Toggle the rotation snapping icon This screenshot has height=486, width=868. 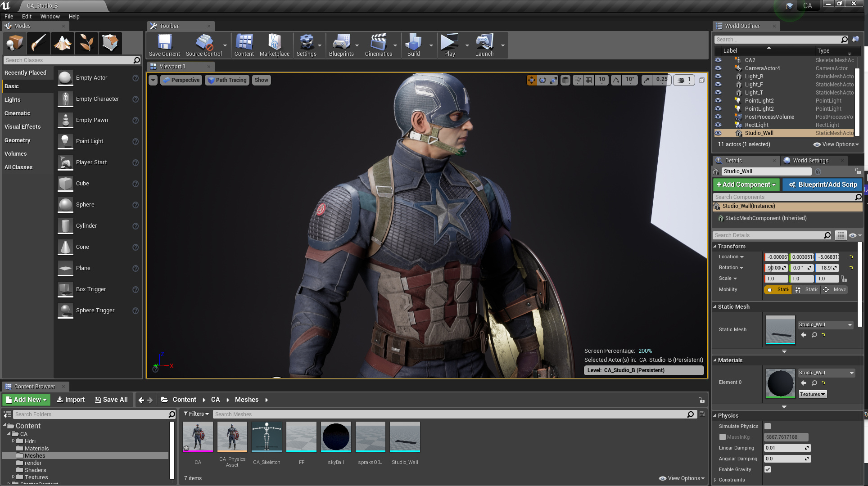616,80
